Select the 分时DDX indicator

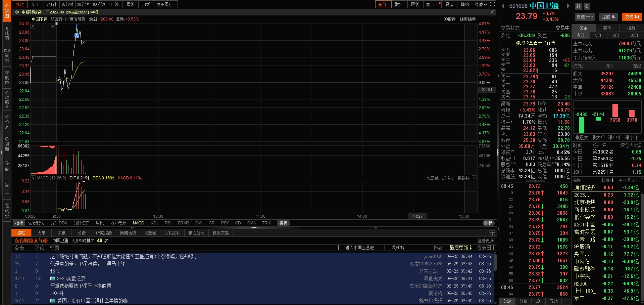[59, 223]
